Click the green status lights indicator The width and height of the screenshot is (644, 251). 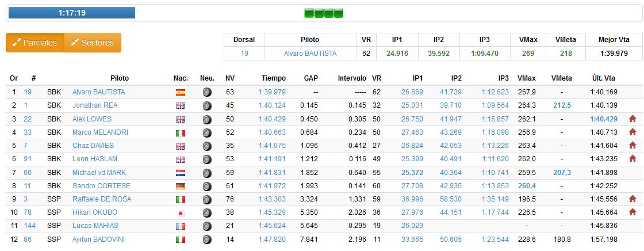tap(323, 13)
